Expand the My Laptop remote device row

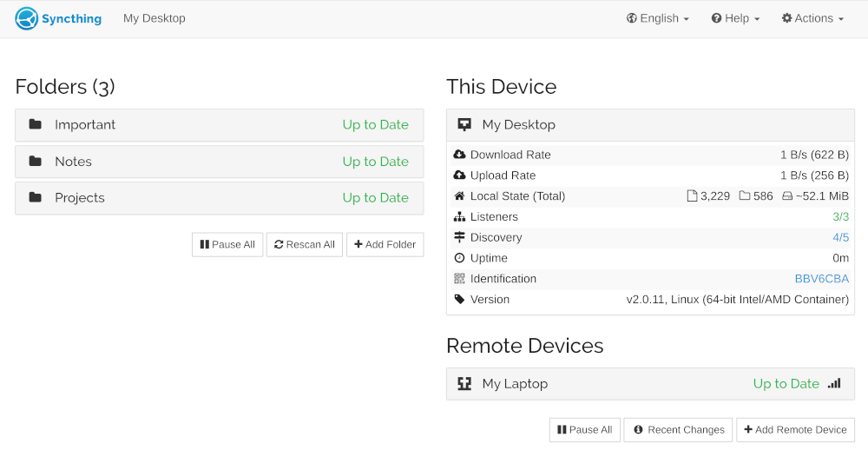[608, 383]
